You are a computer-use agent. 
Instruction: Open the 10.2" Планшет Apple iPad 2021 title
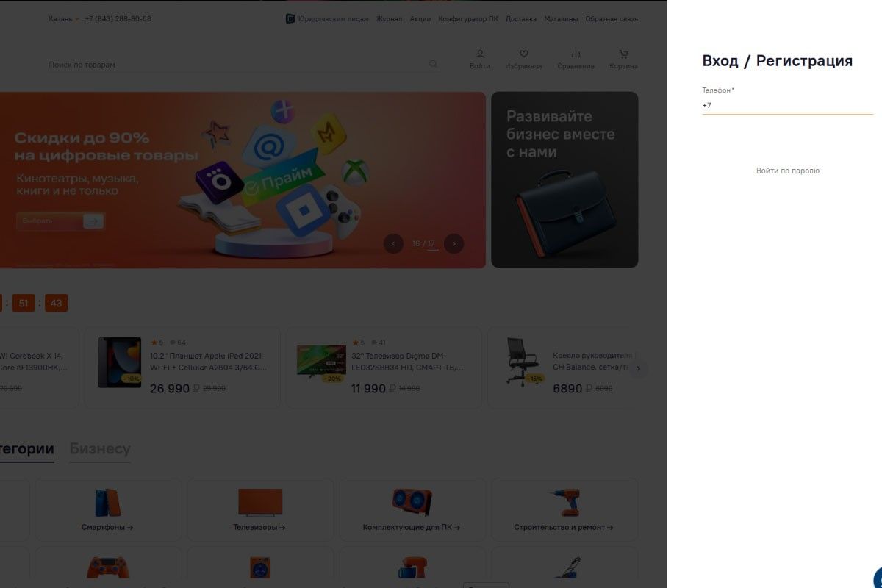coord(209,362)
